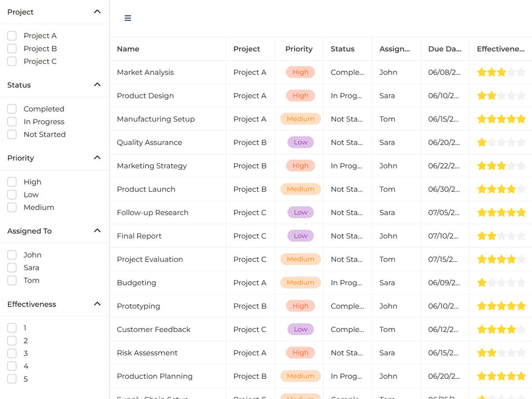Collapse the Priority filter section
Viewport: 532px width, 399px height.
tap(97, 157)
